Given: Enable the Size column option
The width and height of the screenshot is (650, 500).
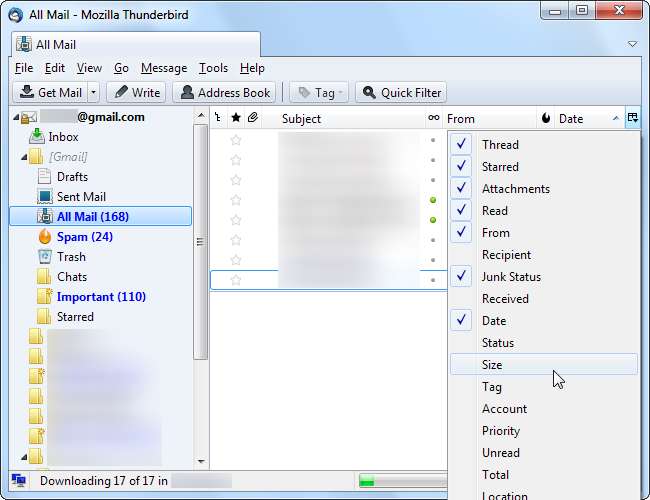Looking at the screenshot, I should point(544,364).
